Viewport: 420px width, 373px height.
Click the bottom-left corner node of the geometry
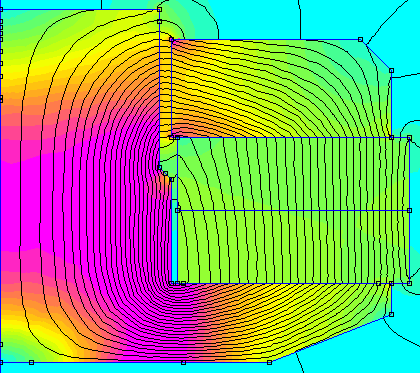point(1,362)
